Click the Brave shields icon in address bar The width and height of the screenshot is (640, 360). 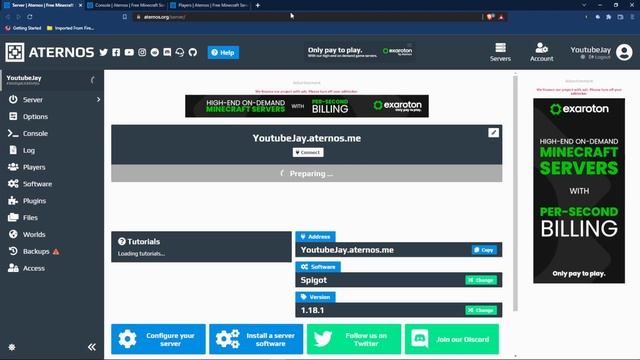click(490, 17)
